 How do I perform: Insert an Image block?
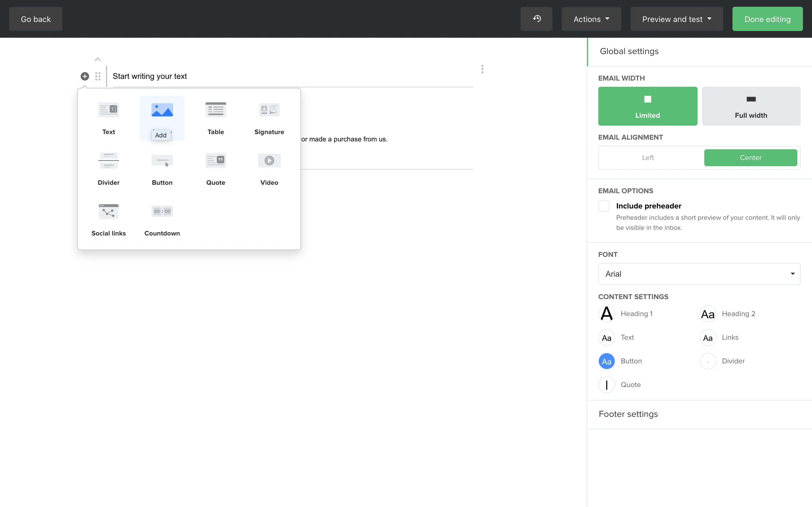162,111
